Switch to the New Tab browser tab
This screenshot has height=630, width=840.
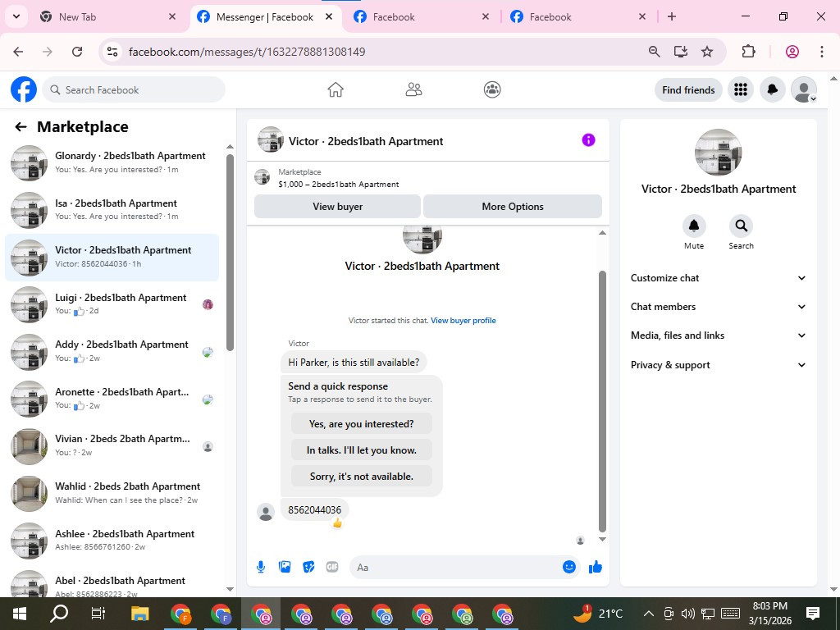(x=107, y=16)
